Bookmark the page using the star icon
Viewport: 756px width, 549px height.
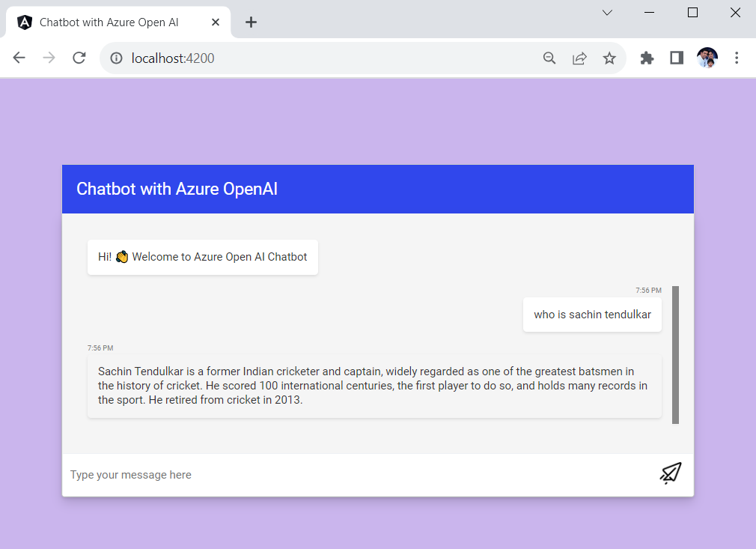tap(609, 58)
